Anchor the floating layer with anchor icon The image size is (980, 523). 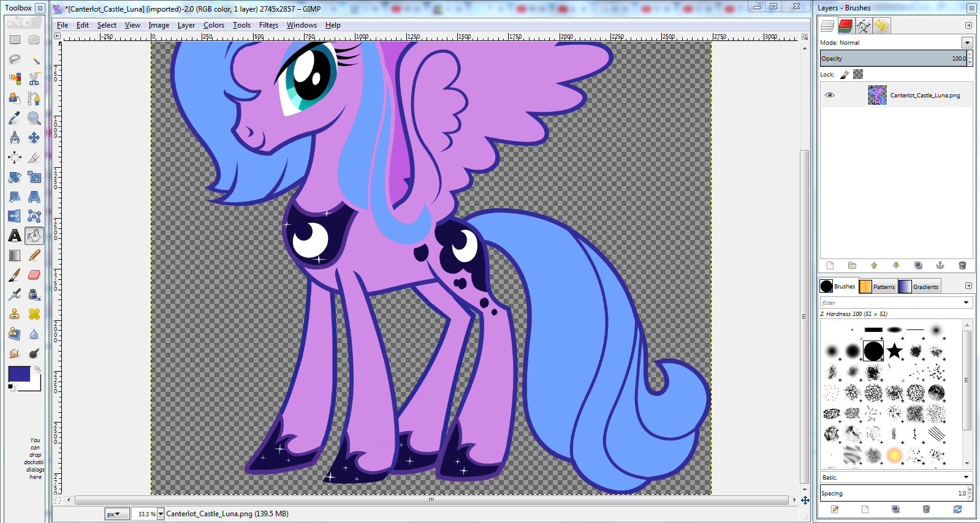940,265
